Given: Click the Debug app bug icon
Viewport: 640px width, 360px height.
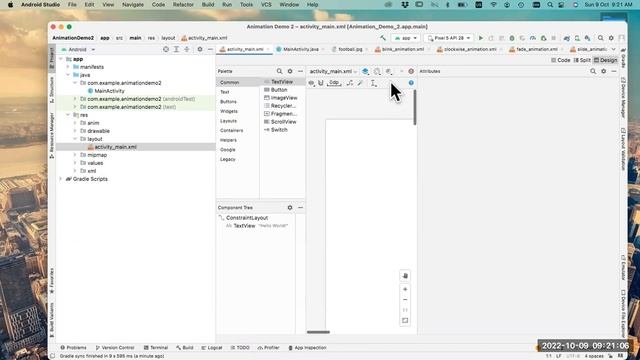Looking at the screenshot, I should 512,38.
